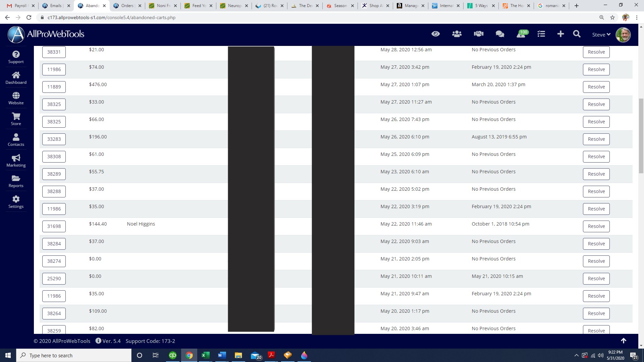Open the Windows Start menu
This screenshot has height=362, width=644.
8,355
